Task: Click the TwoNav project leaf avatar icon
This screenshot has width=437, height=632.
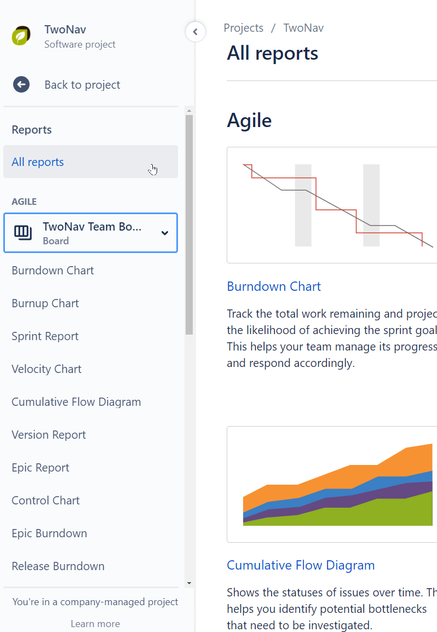Action: coord(21,36)
